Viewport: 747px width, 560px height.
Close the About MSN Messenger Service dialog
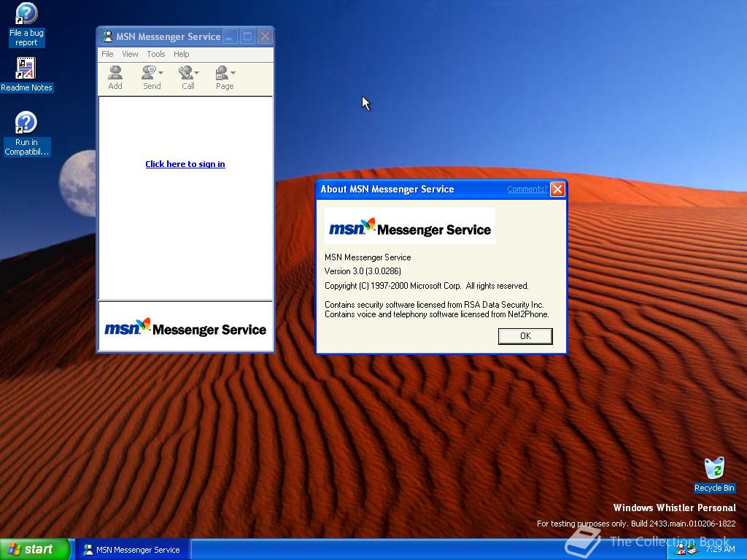[x=557, y=189]
